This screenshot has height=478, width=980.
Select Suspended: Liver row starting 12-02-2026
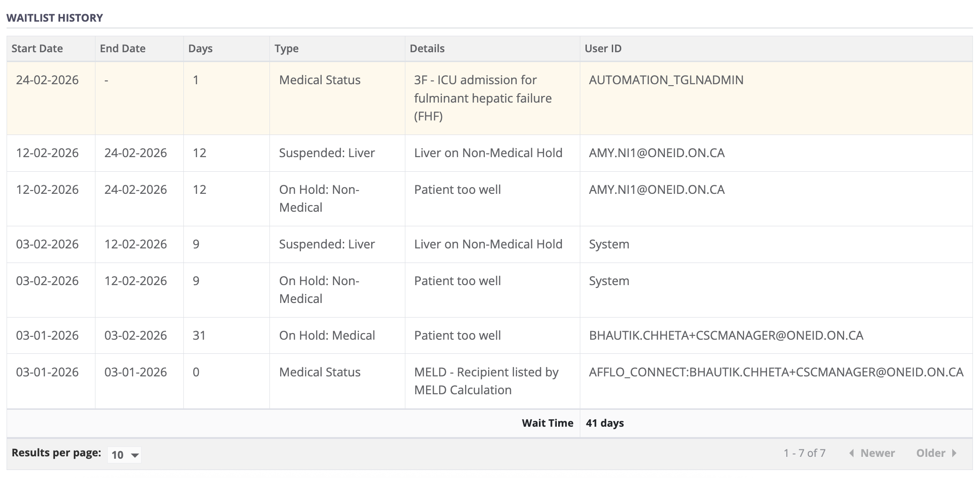[327, 153]
